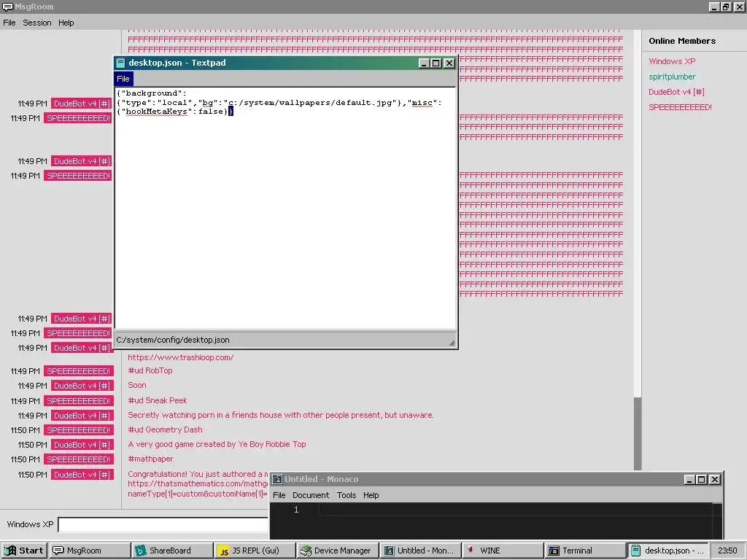The height and width of the screenshot is (560, 747).
Task: Close the Untitled Monaco window
Action: (715, 480)
